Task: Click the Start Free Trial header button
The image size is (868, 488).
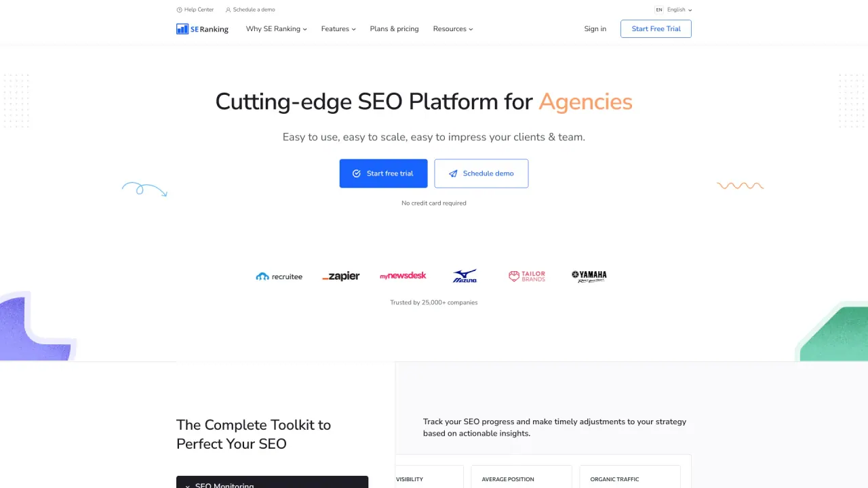Action: tap(656, 29)
